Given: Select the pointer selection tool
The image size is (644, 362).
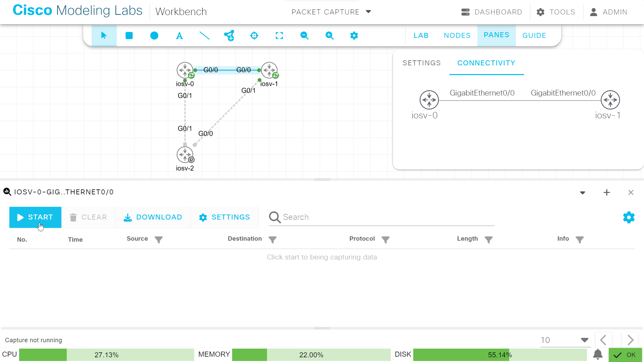Looking at the screenshot, I should click(x=104, y=36).
